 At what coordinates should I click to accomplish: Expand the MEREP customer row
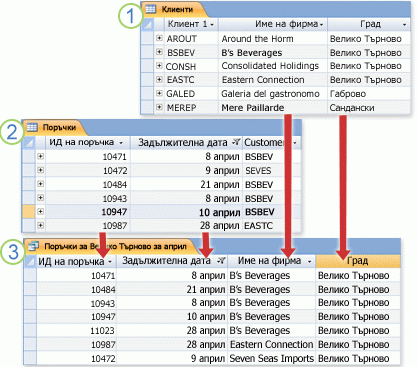click(x=159, y=107)
